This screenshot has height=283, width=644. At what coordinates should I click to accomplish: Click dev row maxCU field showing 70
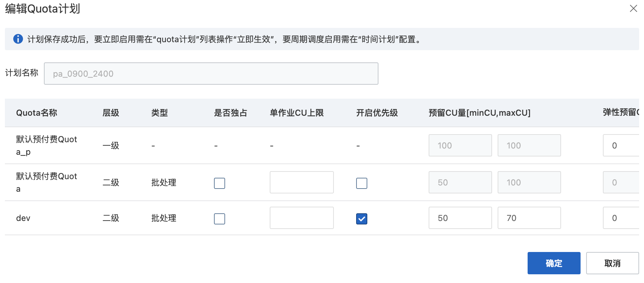click(x=529, y=218)
